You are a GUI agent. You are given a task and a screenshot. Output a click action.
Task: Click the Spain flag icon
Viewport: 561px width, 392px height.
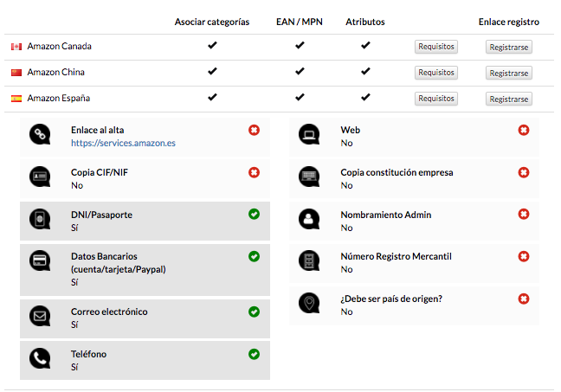click(16, 99)
